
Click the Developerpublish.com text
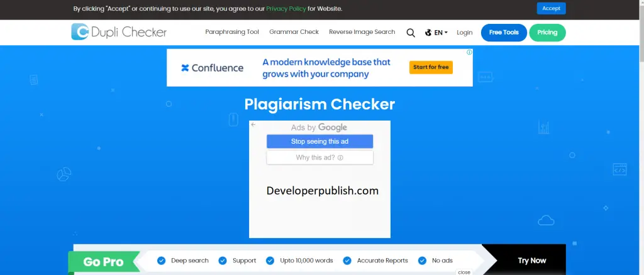(x=323, y=191)
